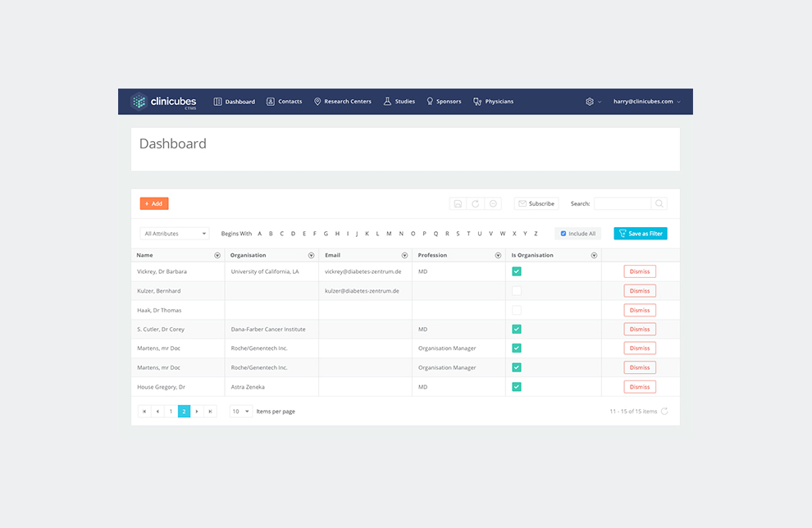Open the Email column filter icon

tap(404, 255)
